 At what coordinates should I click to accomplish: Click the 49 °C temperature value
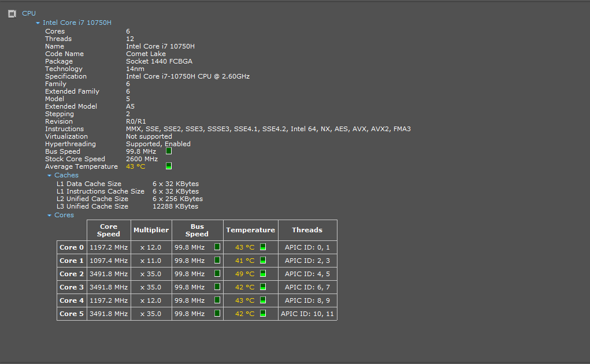[x=245, y=274]
